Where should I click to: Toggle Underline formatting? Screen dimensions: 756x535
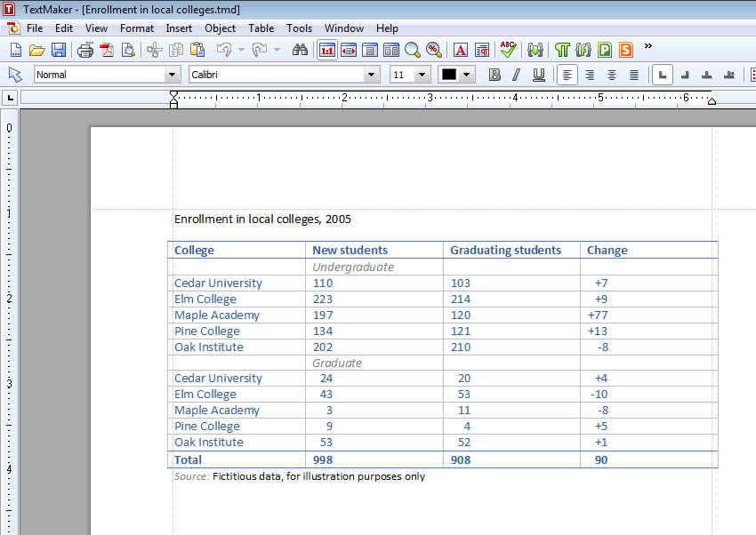click(x=538, y=75)
